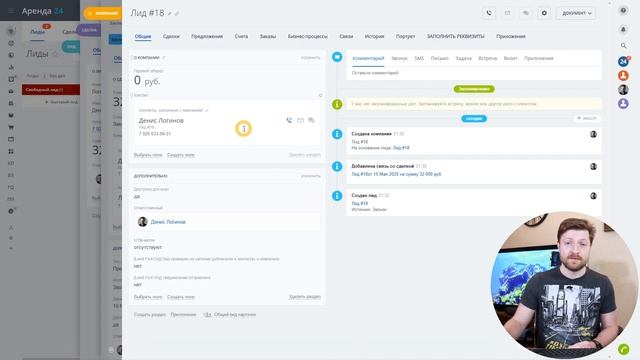Open the Предложения tab
Viewport: 640px width, 360px height.
pyautogui.click(x=207, y=36)
